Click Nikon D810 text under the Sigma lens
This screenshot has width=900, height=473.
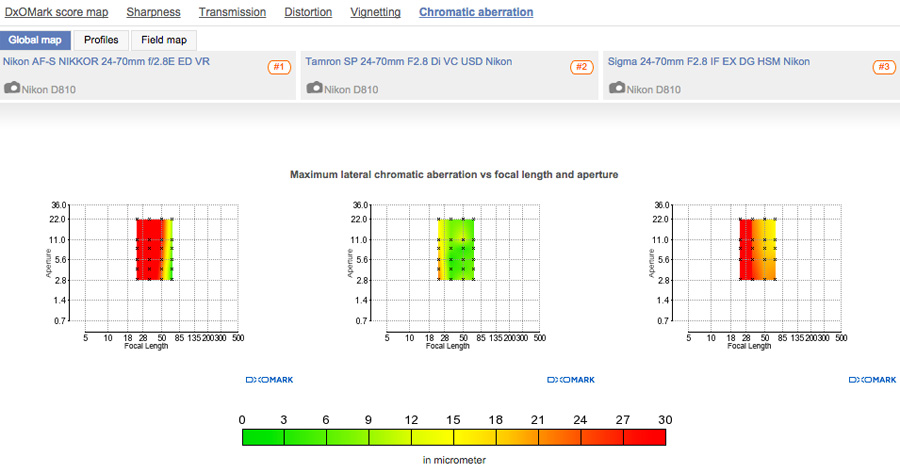(654, 90)
